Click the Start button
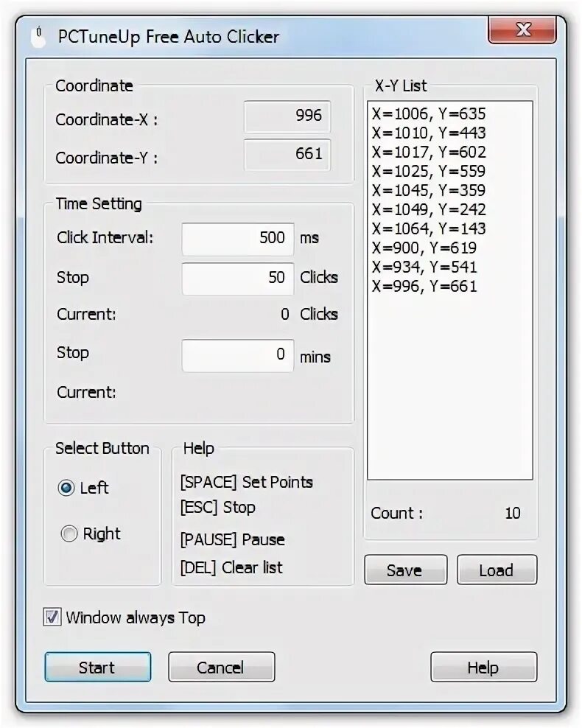Screen dimensions: 582x728 [x=98, y=667]
